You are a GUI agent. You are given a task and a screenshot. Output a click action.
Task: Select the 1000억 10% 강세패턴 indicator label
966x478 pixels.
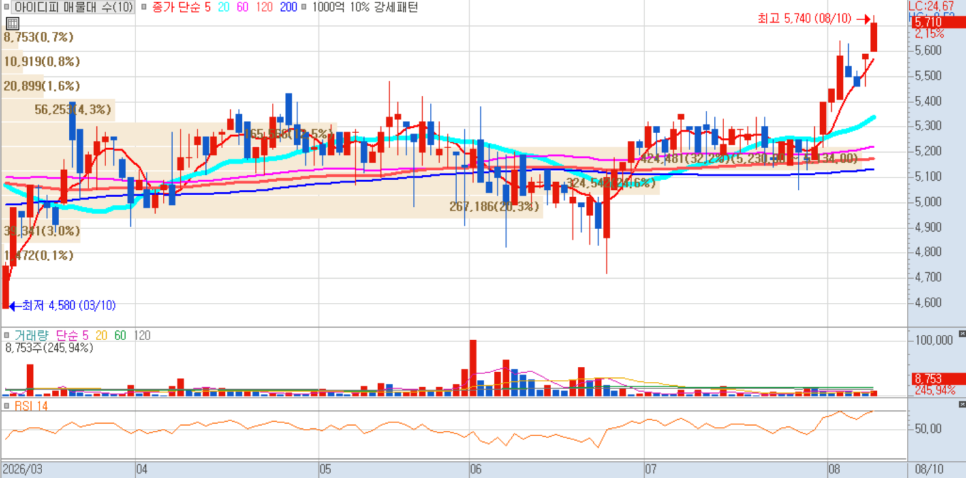(x=365, y=7)
